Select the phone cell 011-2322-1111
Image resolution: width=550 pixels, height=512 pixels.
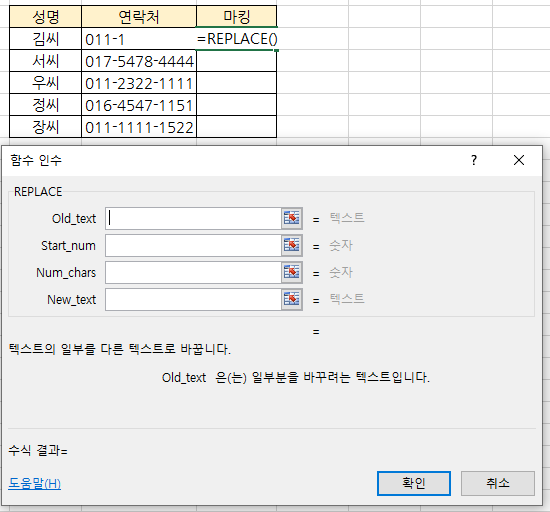[x=139, y=83]
